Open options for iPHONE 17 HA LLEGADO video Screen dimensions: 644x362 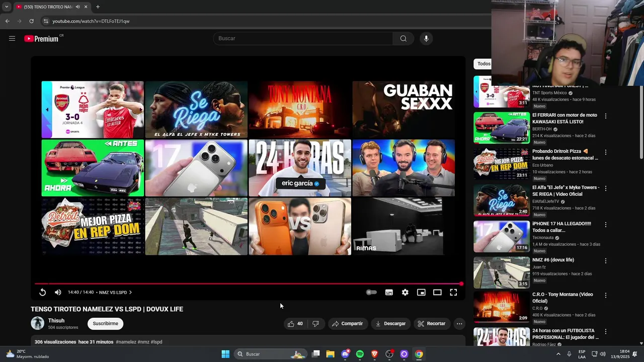[x=606, y=224]
